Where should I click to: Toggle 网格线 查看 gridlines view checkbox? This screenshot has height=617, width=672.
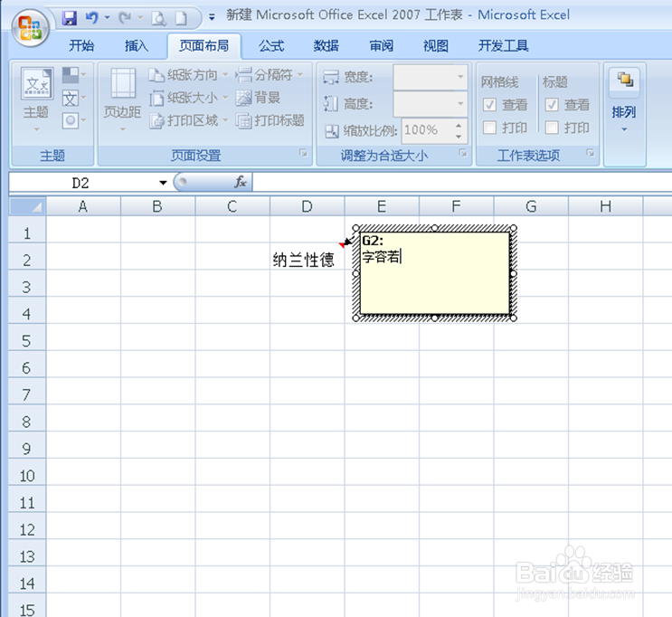point(489,105)
